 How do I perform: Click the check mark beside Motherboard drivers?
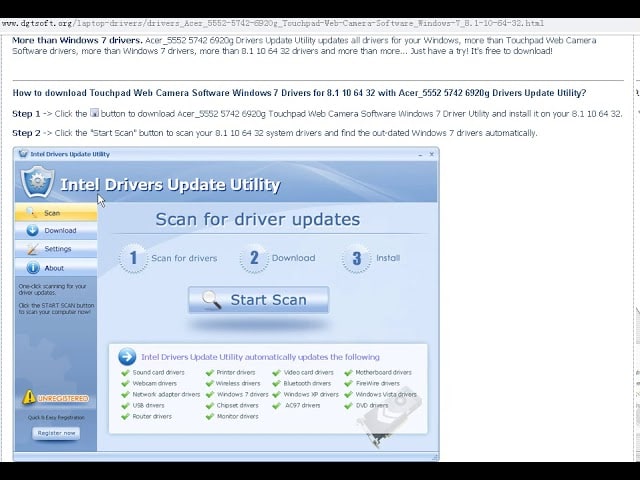348,372
